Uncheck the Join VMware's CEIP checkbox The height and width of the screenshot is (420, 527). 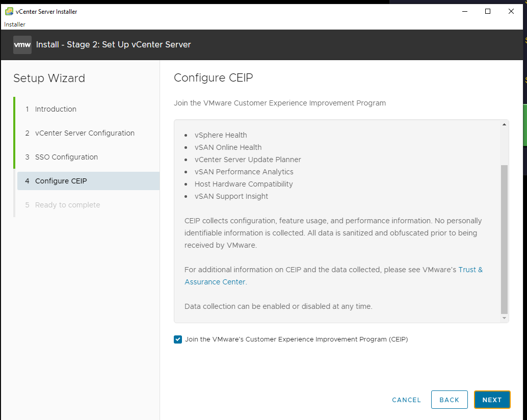click(x=178, y=339)
